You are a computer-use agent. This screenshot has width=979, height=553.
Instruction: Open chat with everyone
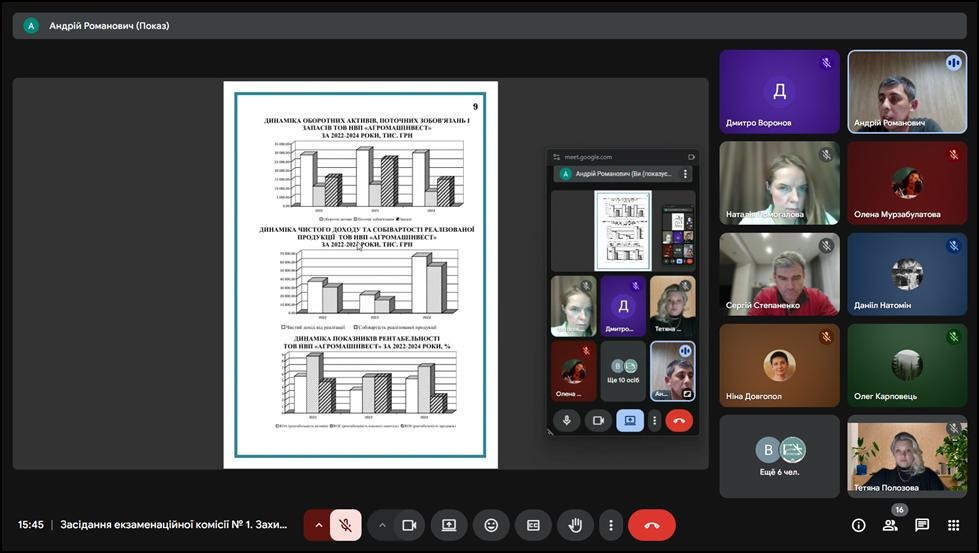[x=922, y=525]
